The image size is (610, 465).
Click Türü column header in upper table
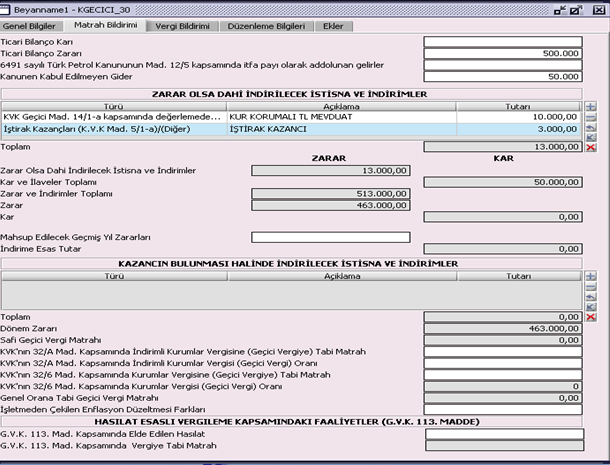click(x=114, y=106)
